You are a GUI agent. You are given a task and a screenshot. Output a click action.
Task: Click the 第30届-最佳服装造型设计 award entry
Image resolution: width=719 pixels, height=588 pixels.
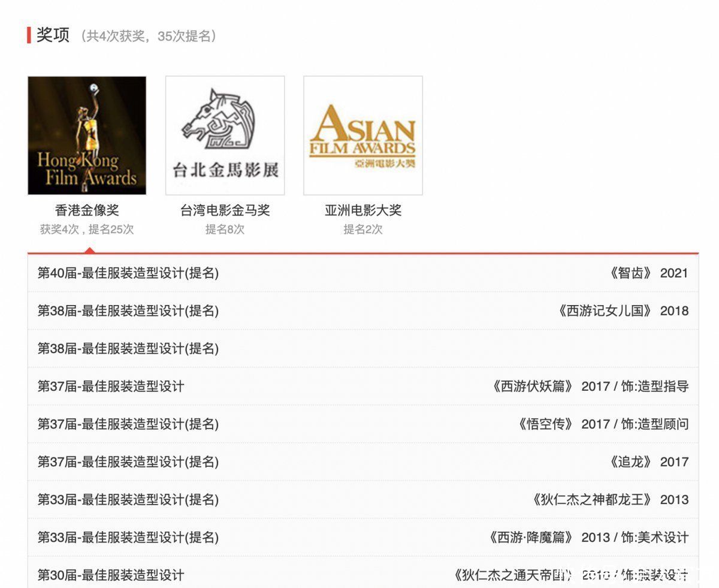(x=111, y=575)
